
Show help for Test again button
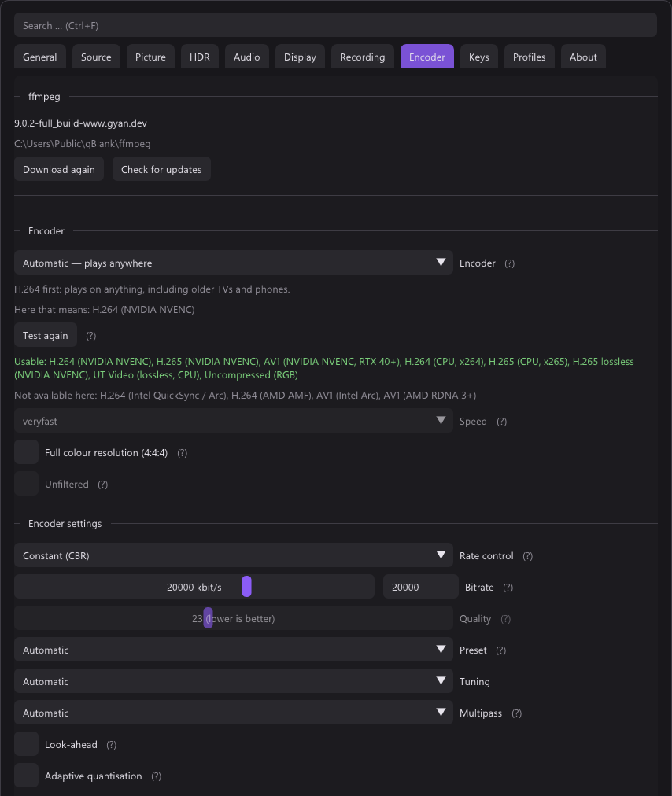[91, 336]
